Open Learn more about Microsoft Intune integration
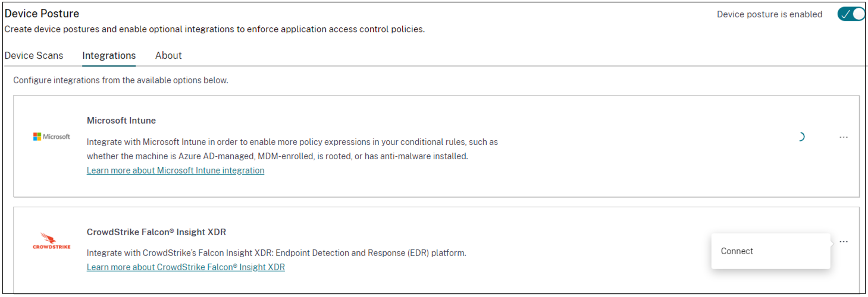Image resolution: width=868 pixels, height=297 pixels. coord(176,170)
